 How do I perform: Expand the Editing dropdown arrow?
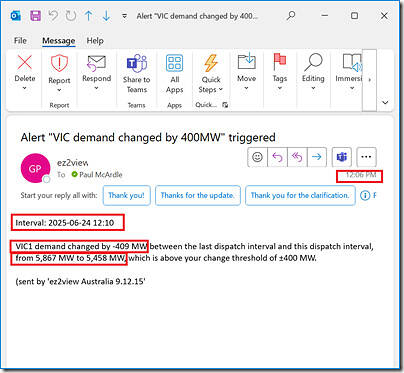(x=313, y=88)
